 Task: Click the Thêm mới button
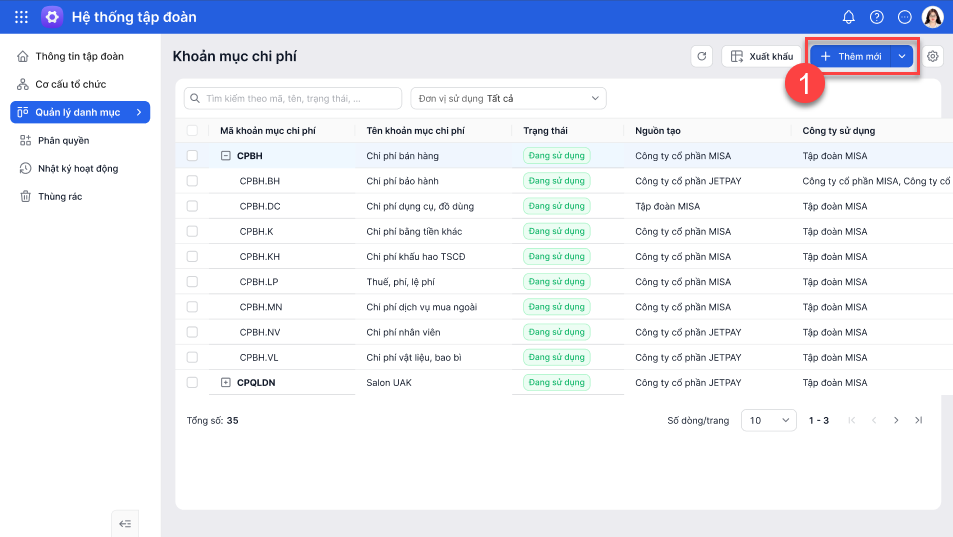[x=851, y=57]
